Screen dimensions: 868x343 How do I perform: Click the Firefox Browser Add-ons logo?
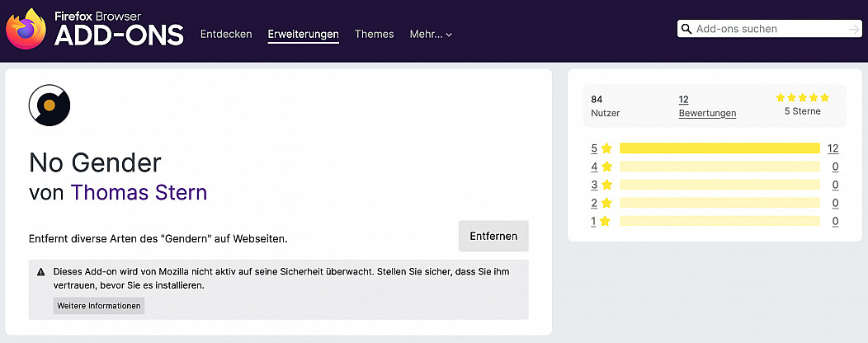95,30
